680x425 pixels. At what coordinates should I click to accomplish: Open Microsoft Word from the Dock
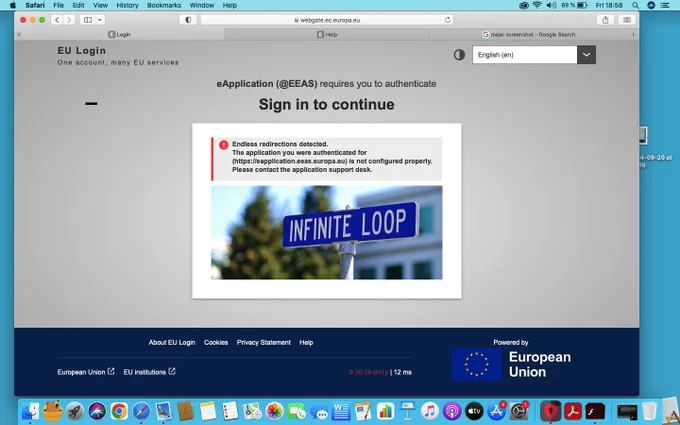pos(341,411)
